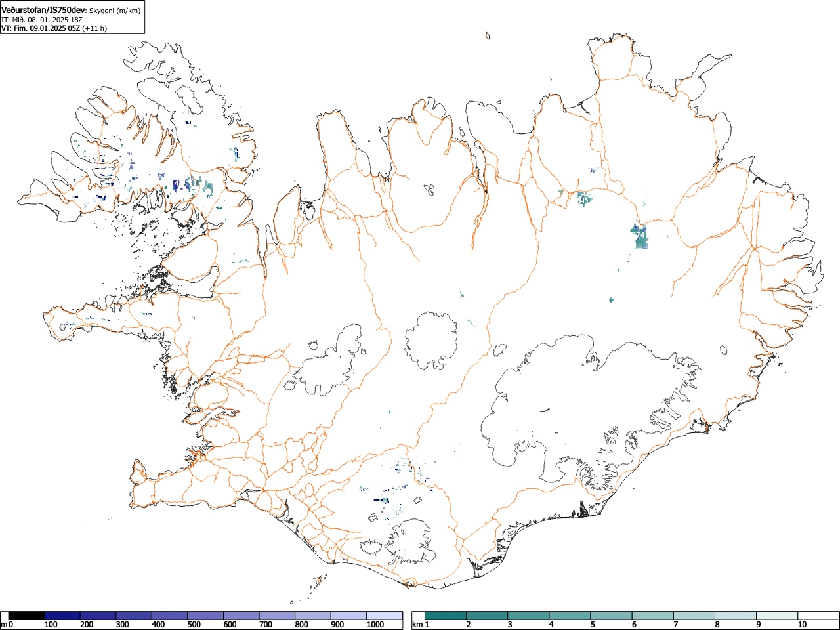840x630 pixels.
Task: Select the "300" metre scale label
Action: 122,625
